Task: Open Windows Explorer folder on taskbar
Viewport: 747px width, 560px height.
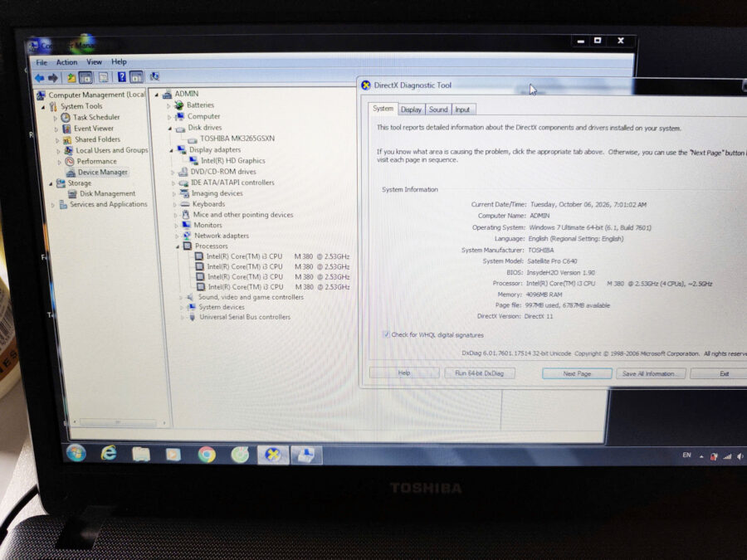Action: [x=141, y=455]
